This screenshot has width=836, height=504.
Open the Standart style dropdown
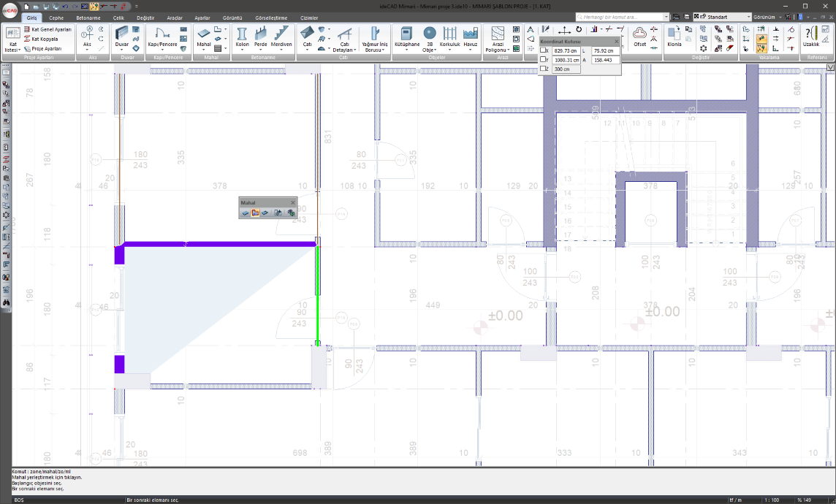pyautogui.click(x=722, y=17)
